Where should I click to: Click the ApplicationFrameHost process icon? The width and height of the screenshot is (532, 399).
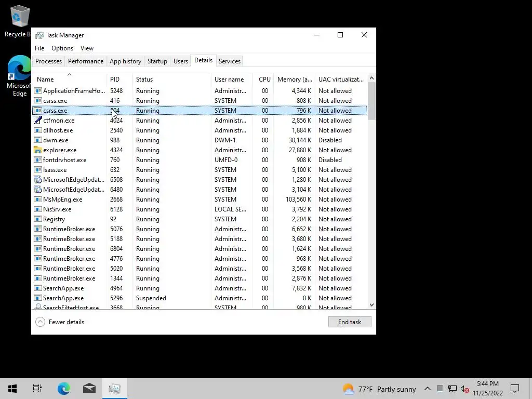coord(38,91)
